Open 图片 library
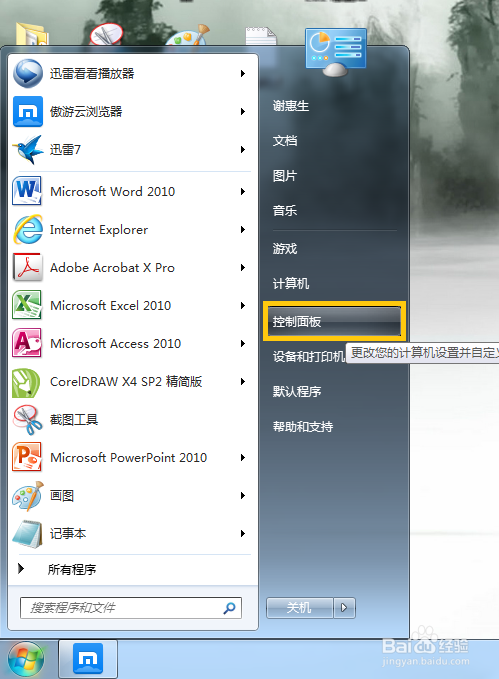 (x=285, y=176)
